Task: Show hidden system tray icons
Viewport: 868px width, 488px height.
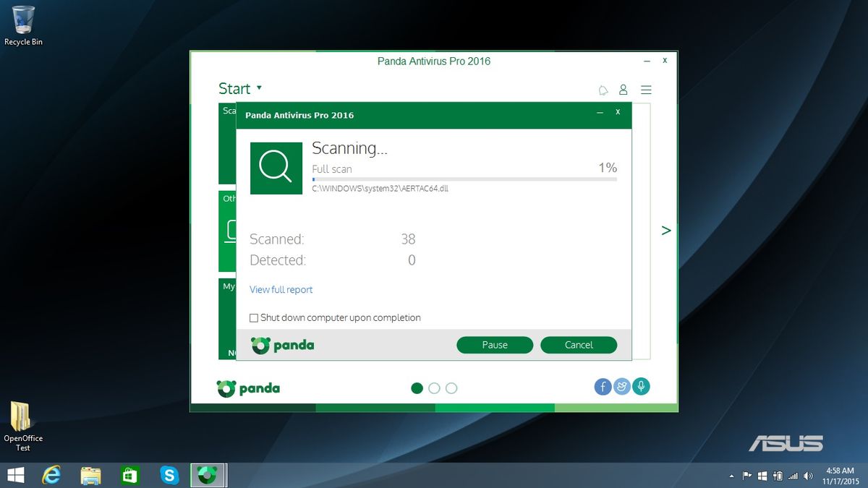Action: pyautogui.click(x=731, y=476)
